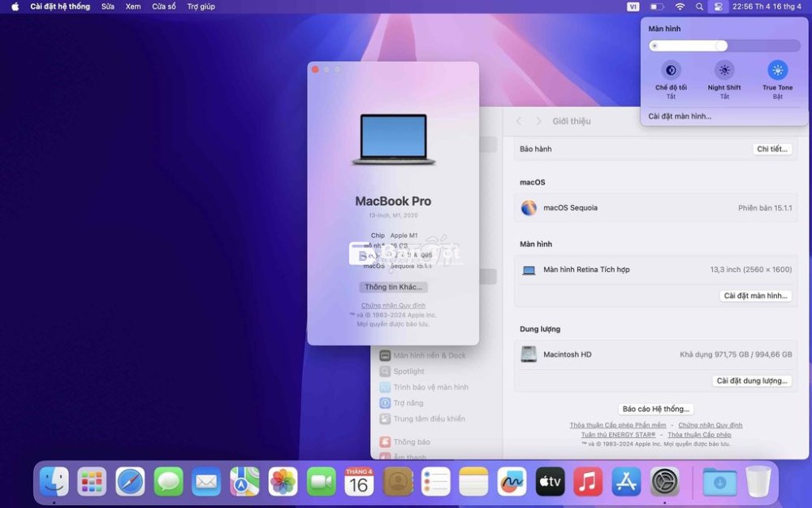Image resolution: width=812 pixels, height=508 pixels.
Task: Open the Trash in Dock
Action: pyautogui.click(x=758, y=481)
